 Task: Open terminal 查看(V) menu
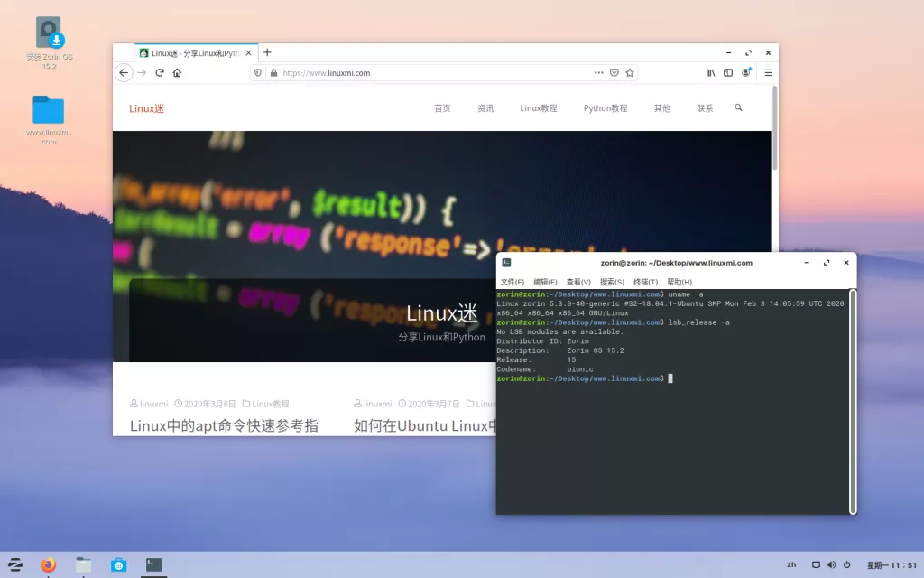tap(578, 282)
